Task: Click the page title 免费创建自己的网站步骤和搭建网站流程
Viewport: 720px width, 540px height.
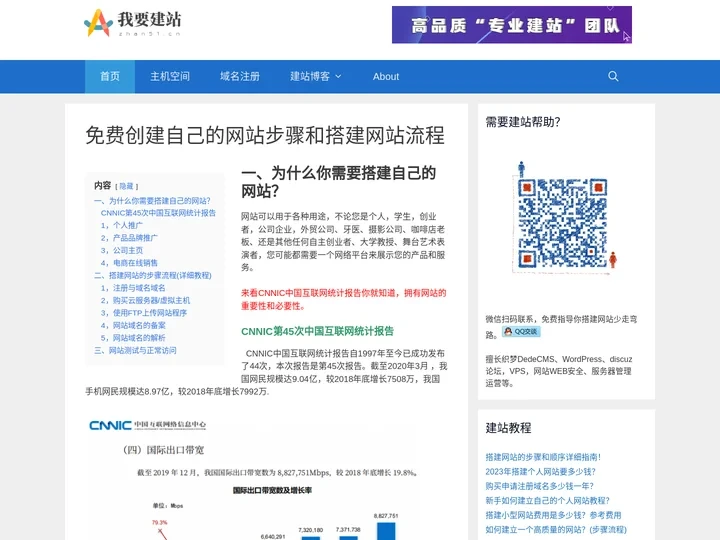Action: 265,135
